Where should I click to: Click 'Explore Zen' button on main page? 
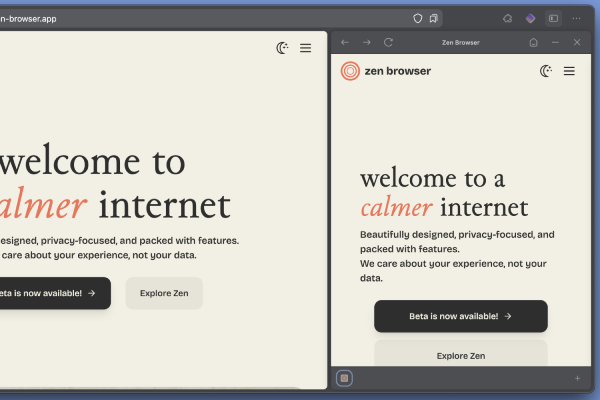tap(164, 293)
